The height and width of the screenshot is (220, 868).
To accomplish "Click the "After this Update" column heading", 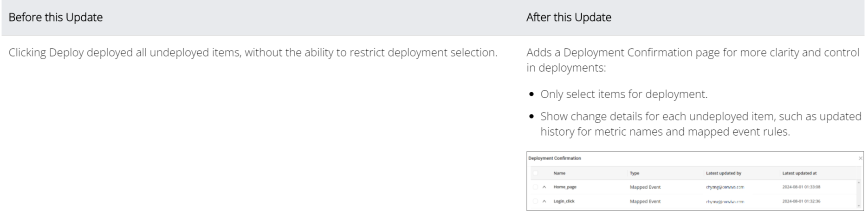I will (x=569, y=18).
